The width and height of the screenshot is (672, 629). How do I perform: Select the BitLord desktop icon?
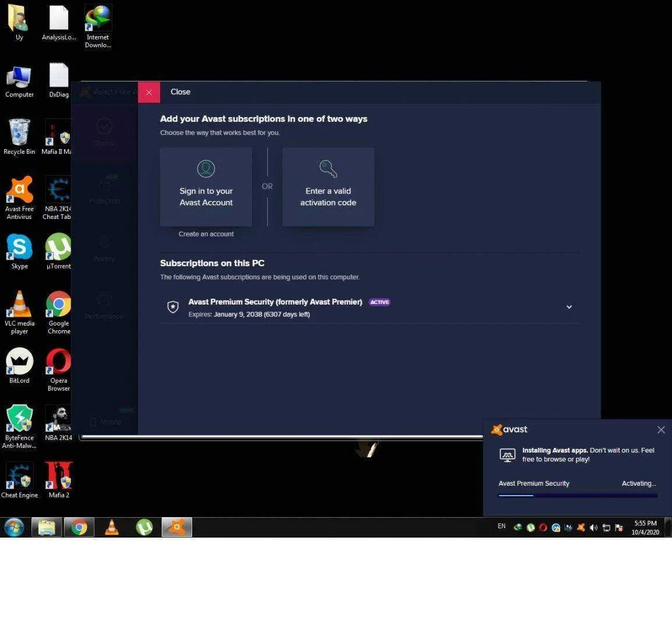coord(19,365)
